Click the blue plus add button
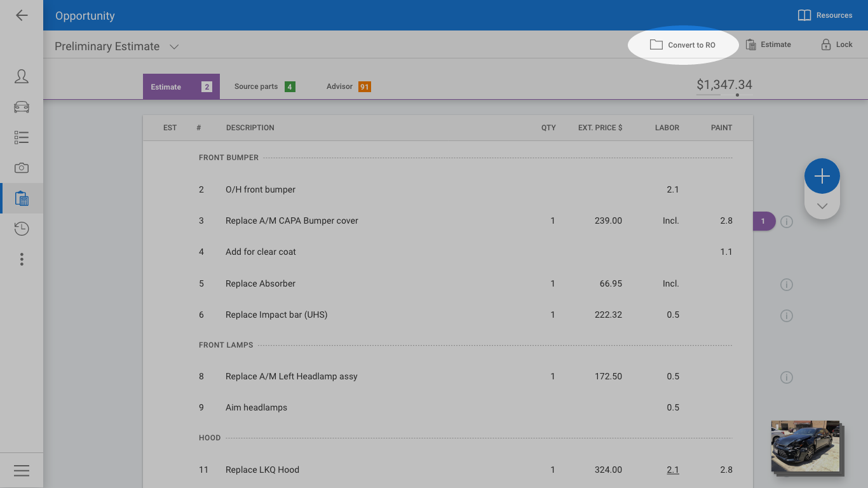Screen dimensions: 868x488 (822, 176)
